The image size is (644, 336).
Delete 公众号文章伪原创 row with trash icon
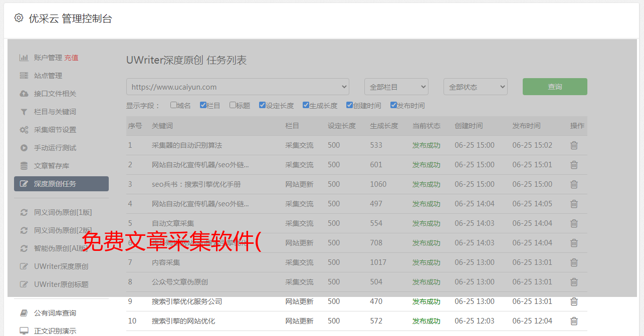pos(574,282)
